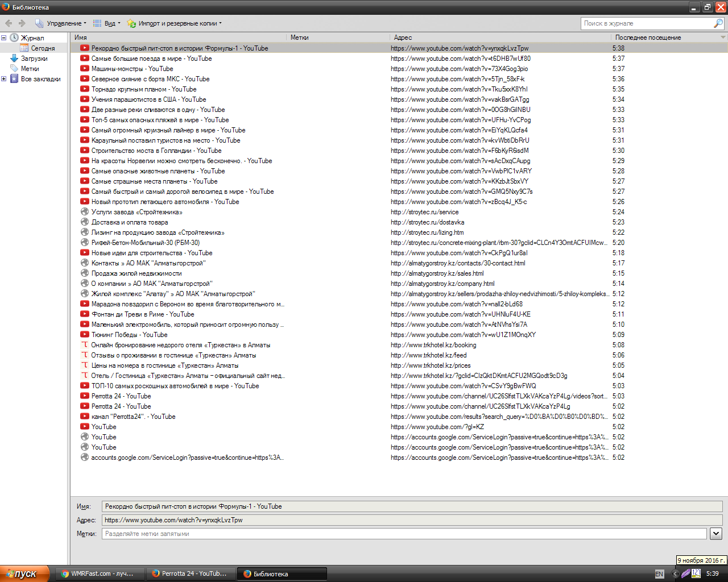Open Метки in the sidebar

point(24,69)
